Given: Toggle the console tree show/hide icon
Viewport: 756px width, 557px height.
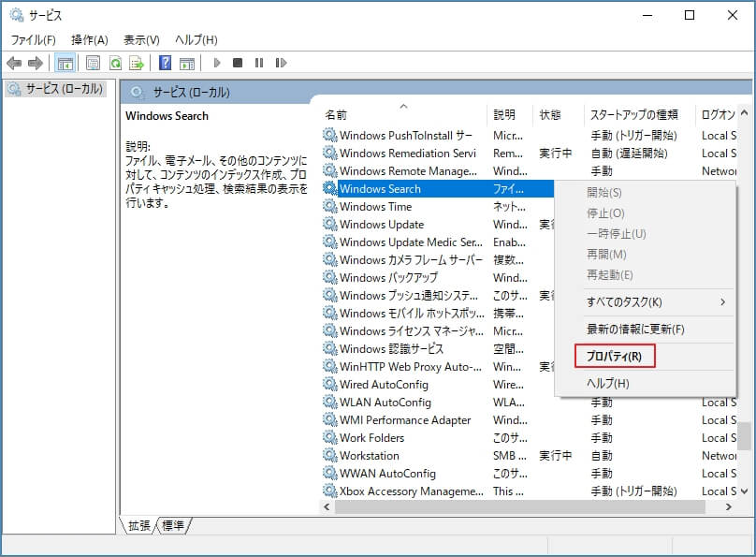Looking at the screenshot, I should point(65,63).
